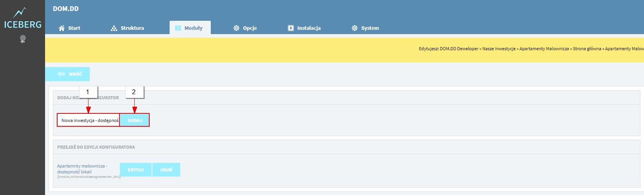Click the cog icon beside Opcje
The image size is (644, 195).
(x=236, y=28)
